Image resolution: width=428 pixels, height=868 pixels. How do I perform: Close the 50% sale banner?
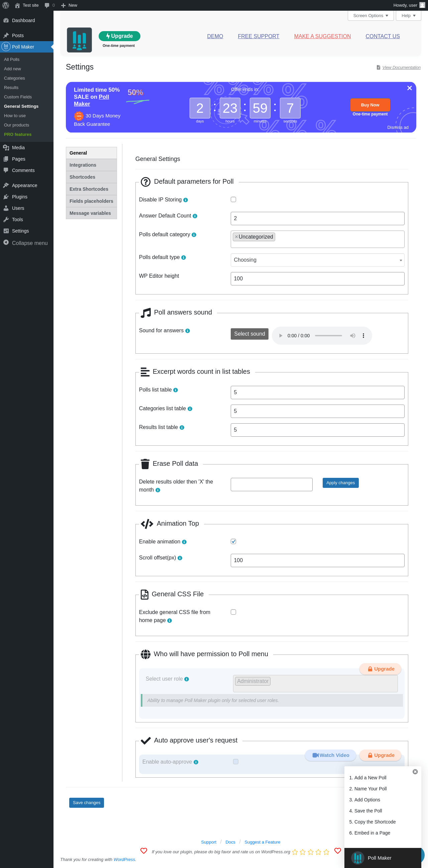click(410, 88)
